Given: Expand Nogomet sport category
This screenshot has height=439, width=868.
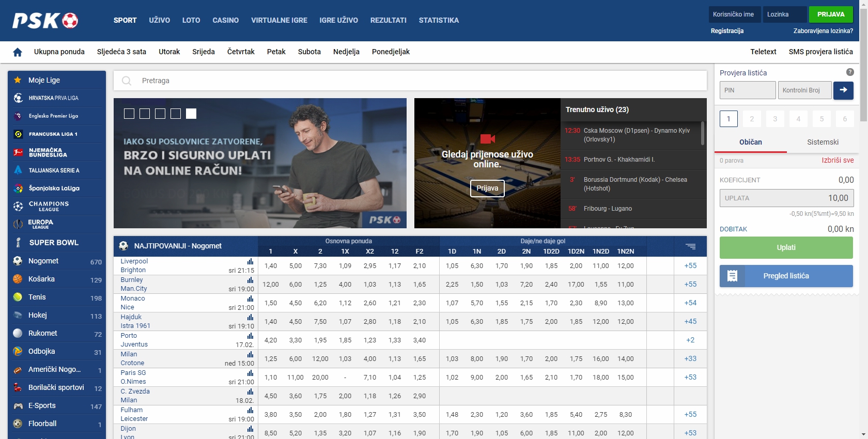Looking at the screenshot, I should click(57, 261).
